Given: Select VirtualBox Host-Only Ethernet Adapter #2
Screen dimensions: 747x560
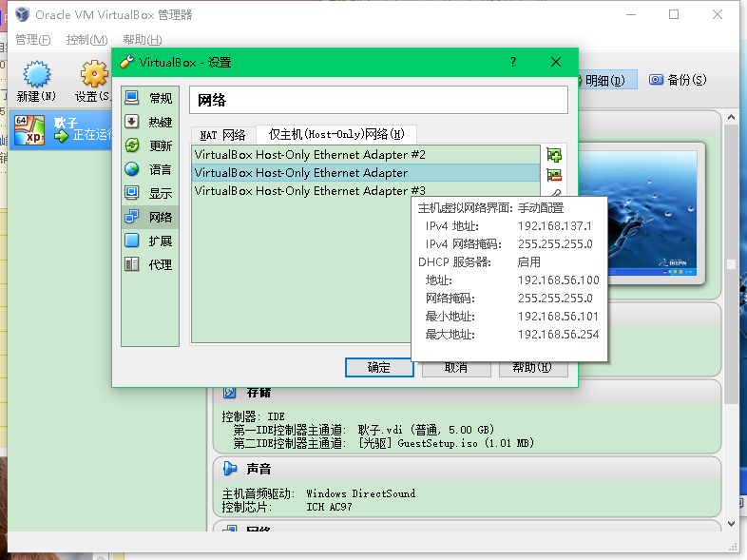Looking at the screenshot, I should click(365, 155).
